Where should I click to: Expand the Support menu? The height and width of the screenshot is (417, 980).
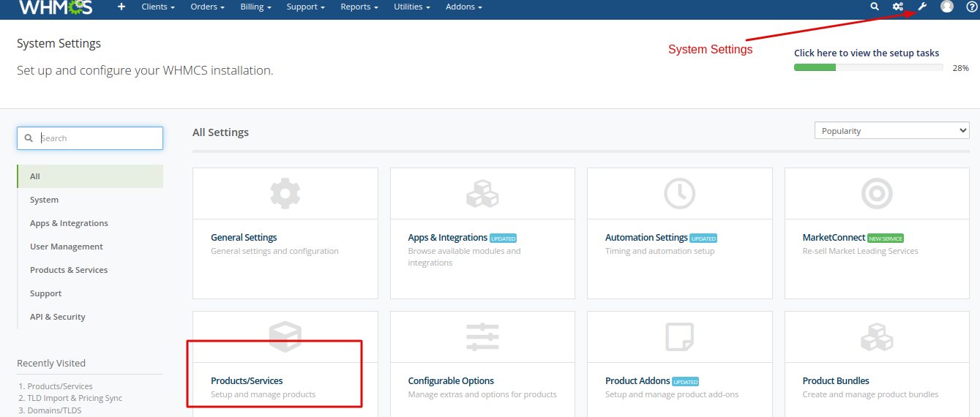click(306, 7)
